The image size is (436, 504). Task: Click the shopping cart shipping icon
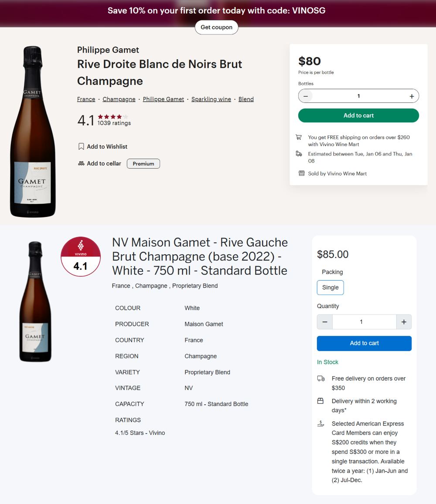pos(299,137)
